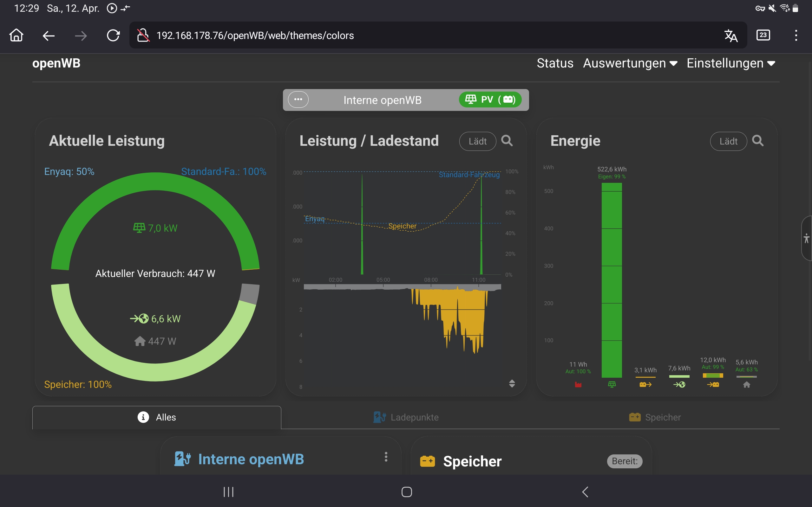Expand the Auswertungen dropdown menu
Viewport: 812px width, 507px height.
click(630, 63)
